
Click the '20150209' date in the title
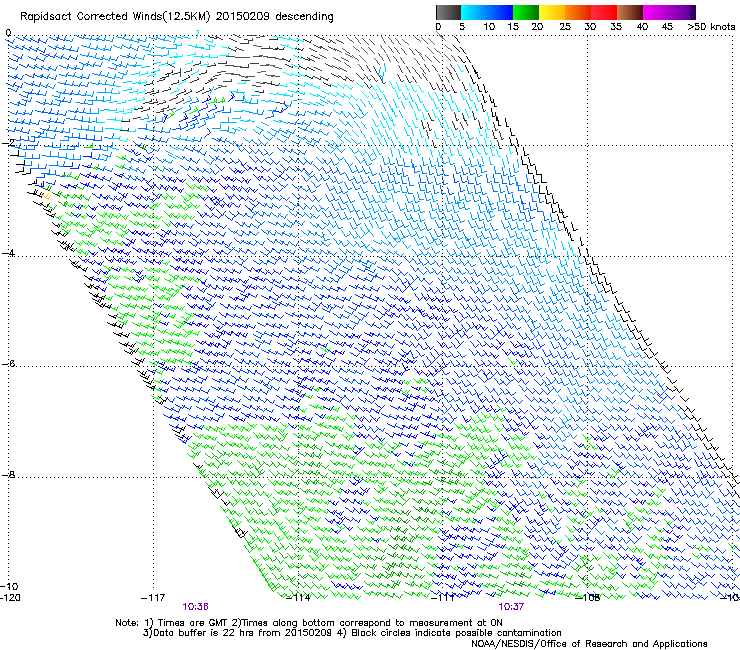pyautogui.click(x=243, y=16)
